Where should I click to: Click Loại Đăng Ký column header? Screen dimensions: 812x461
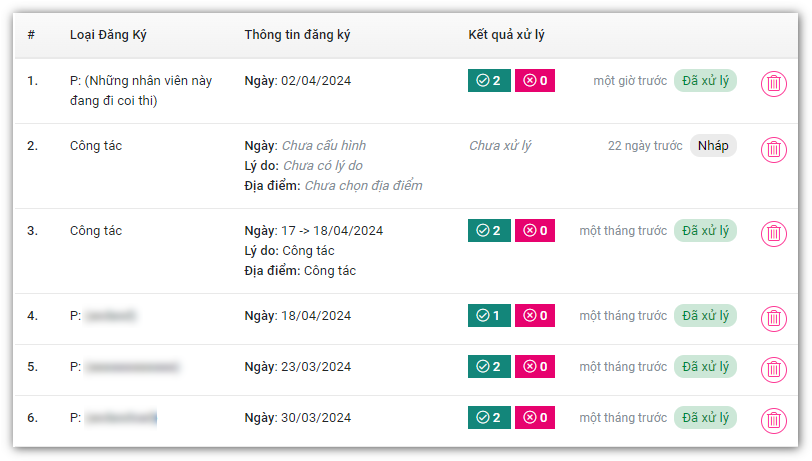(x=108, y=35)
